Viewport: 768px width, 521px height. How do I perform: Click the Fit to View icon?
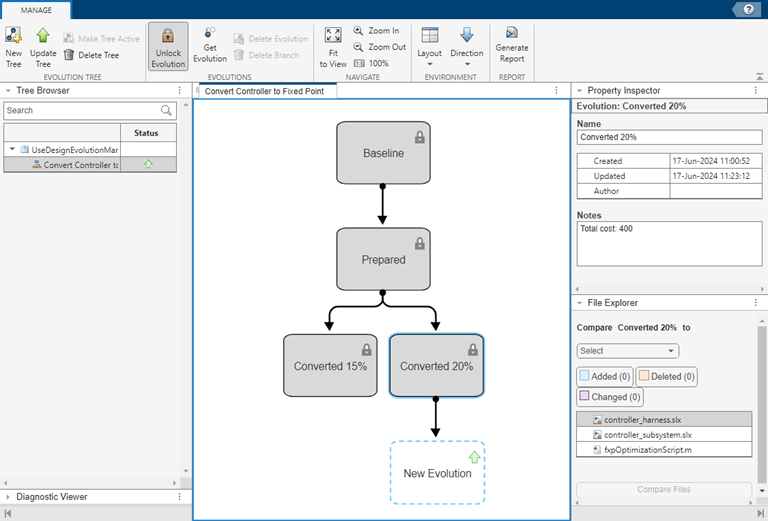pyautogui.click(x=333, y=37)
